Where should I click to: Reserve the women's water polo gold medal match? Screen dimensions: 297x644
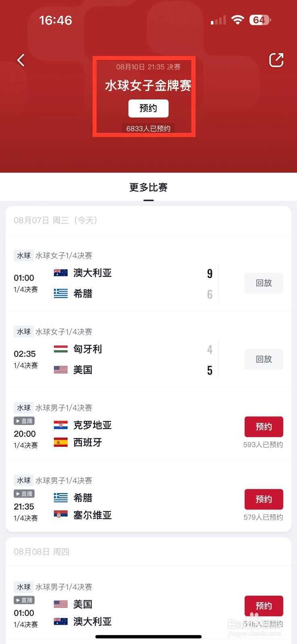[x=148, y=108]
